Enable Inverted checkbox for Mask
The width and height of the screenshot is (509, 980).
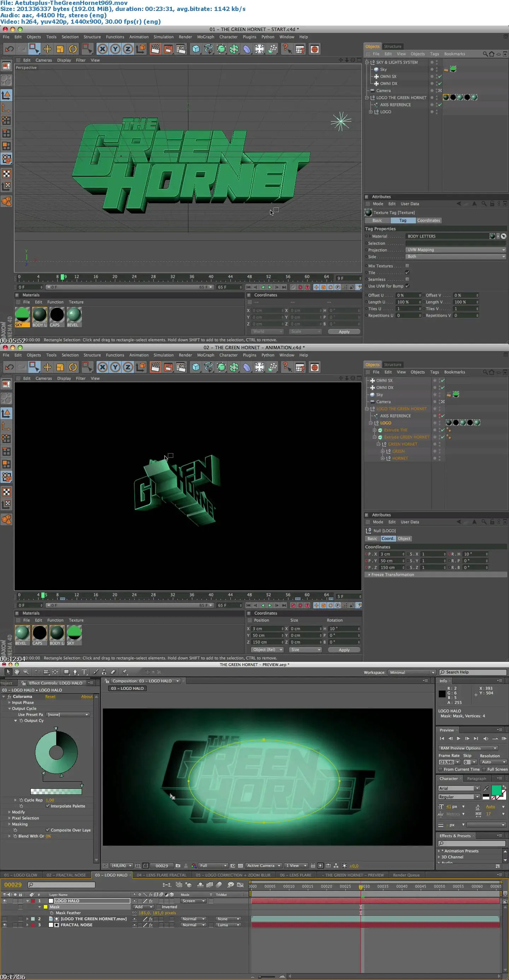[x=159, y=906]
